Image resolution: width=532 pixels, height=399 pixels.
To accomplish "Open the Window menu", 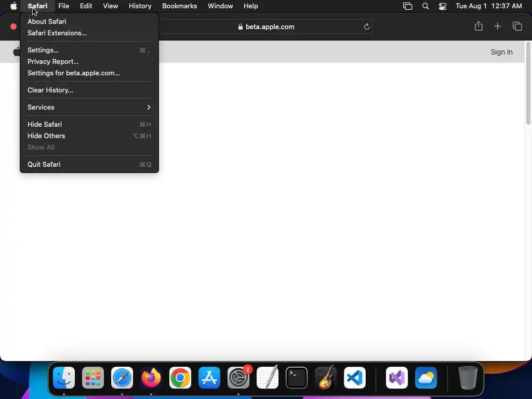I will pyautogui.click(x=220, y=6).
